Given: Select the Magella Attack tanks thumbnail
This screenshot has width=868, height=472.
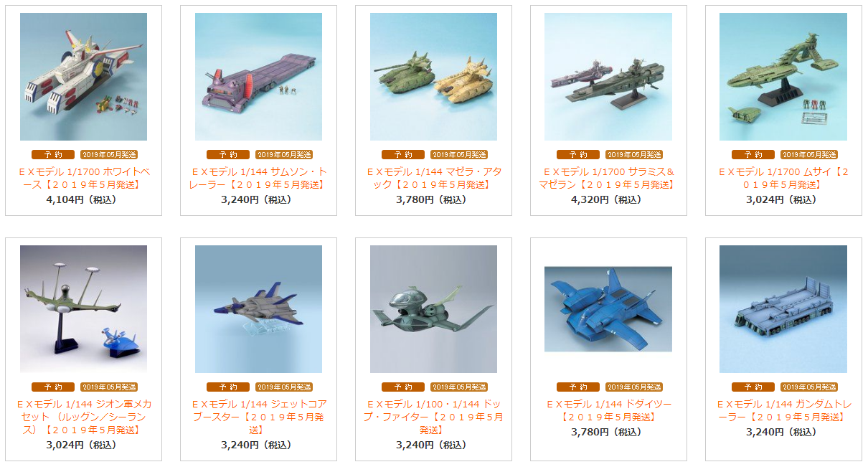Looking at the screenshot, I should 433,77.
